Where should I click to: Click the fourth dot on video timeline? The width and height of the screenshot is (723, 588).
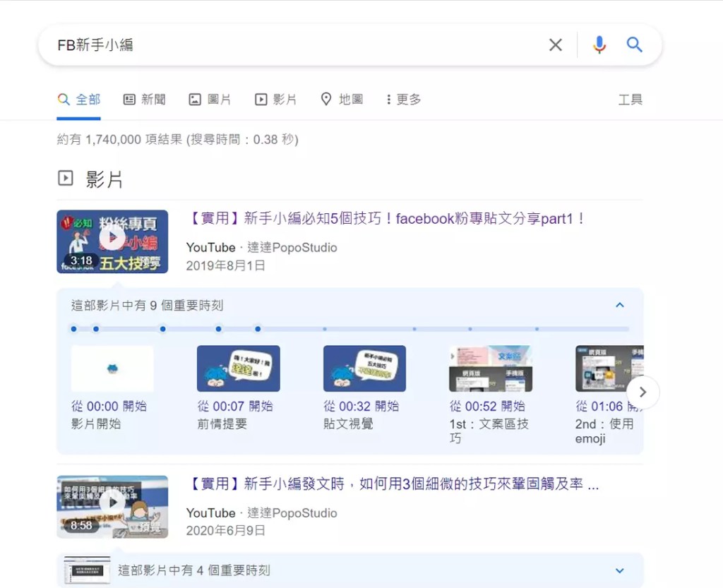219,329
